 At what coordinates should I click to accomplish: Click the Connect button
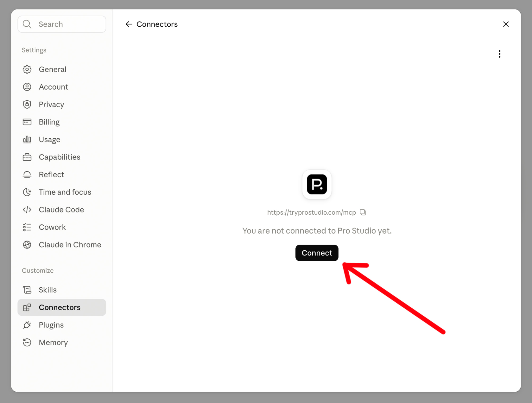point(317,253)
